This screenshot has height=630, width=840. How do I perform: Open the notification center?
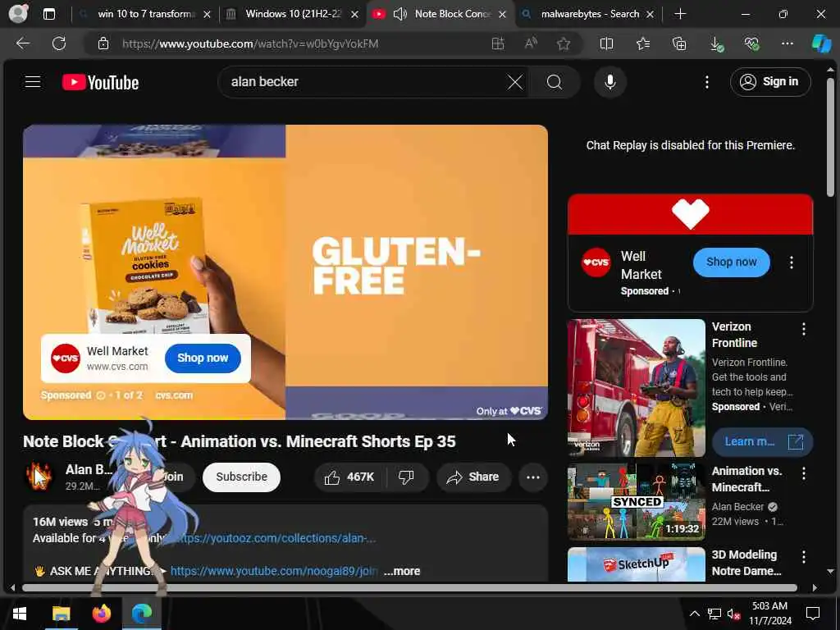(x=813, y=614)
